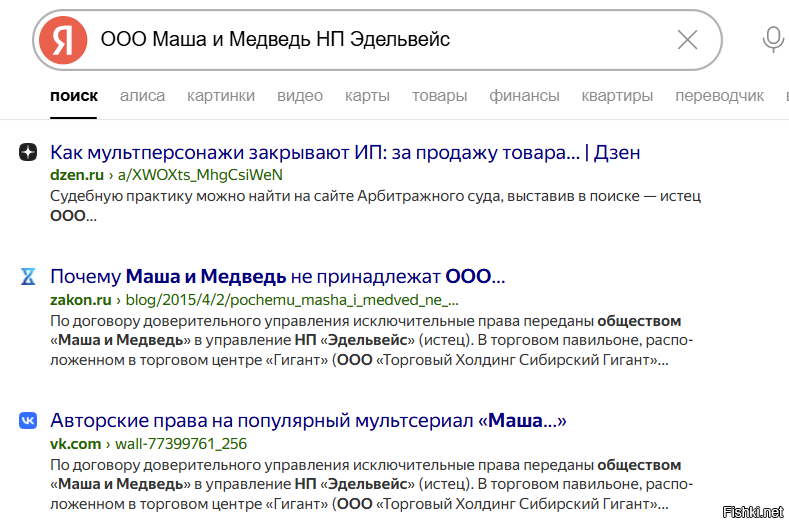Go to the Карты tab
The height and width of the screenshot is (524, 789).
tap(367, 96)
